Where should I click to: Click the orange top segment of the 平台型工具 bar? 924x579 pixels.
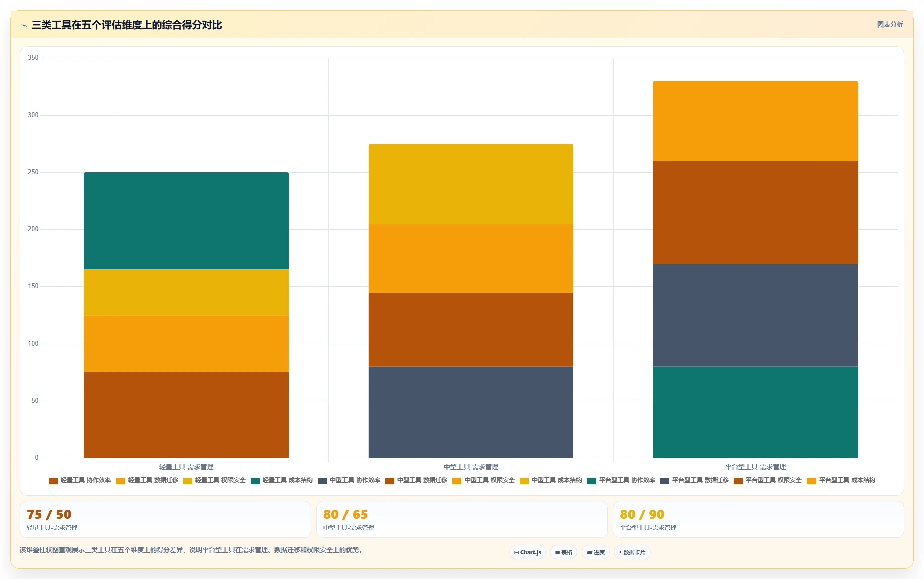coord(756,121)
